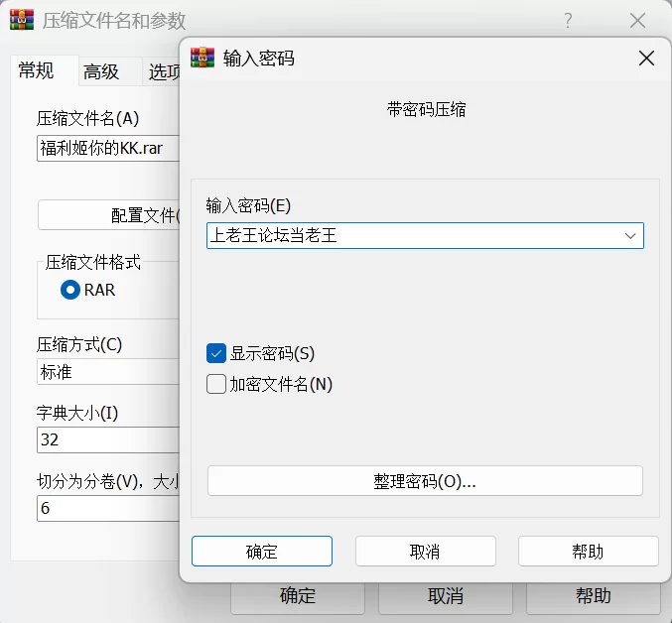Click the 输入密码(E) text field
This screenshot has height=623, width=672.
click(x=412, y=236)
